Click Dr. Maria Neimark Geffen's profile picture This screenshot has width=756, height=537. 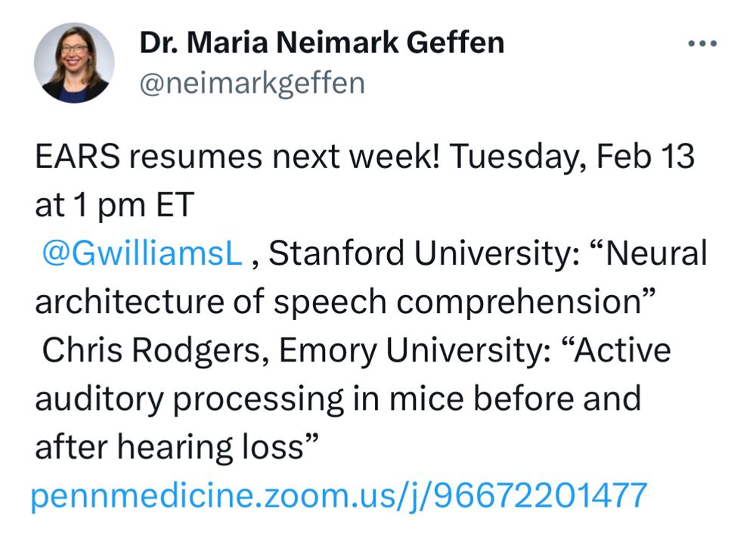[75, 62]
